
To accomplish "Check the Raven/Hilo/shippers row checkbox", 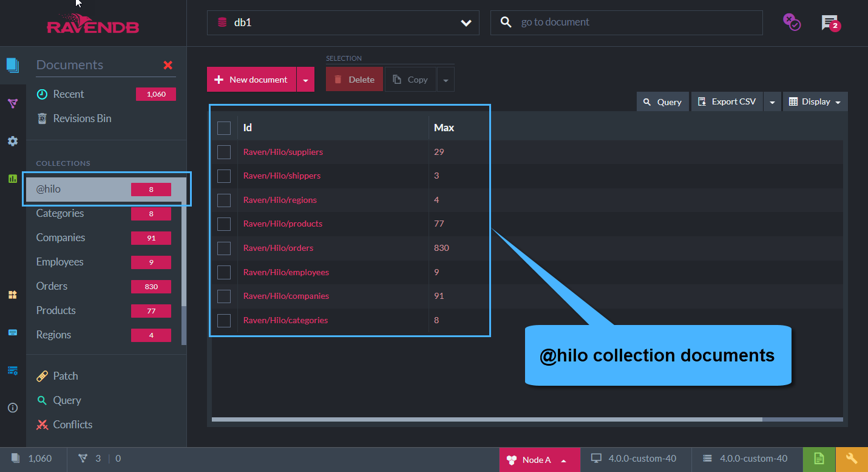I will click(x=224, y=176).
